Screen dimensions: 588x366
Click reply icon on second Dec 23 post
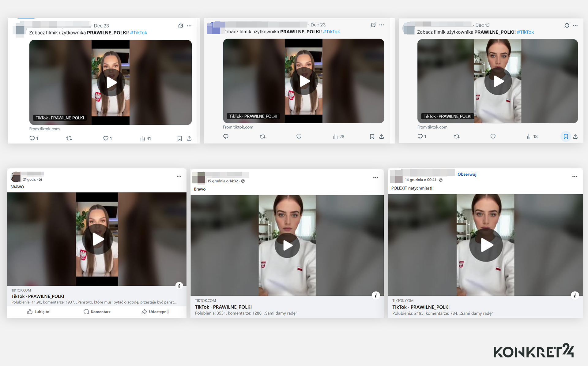(x=226, y=136)
